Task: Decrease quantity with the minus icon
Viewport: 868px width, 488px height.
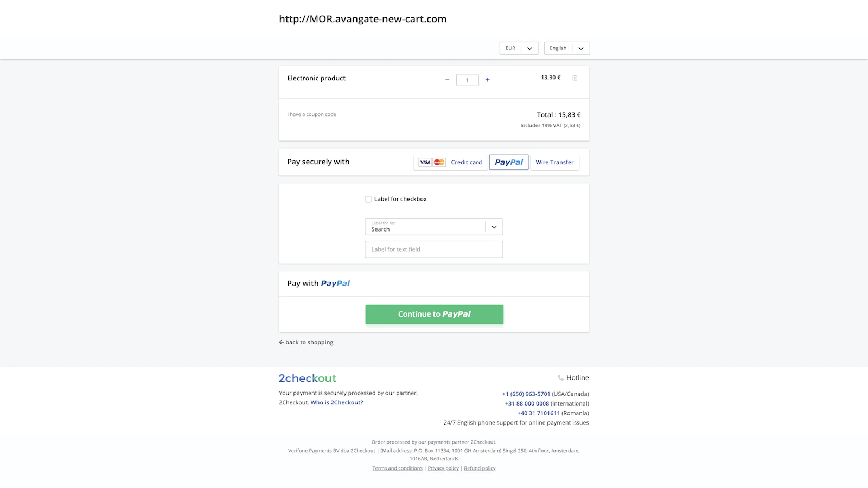Action: point(447,80)
